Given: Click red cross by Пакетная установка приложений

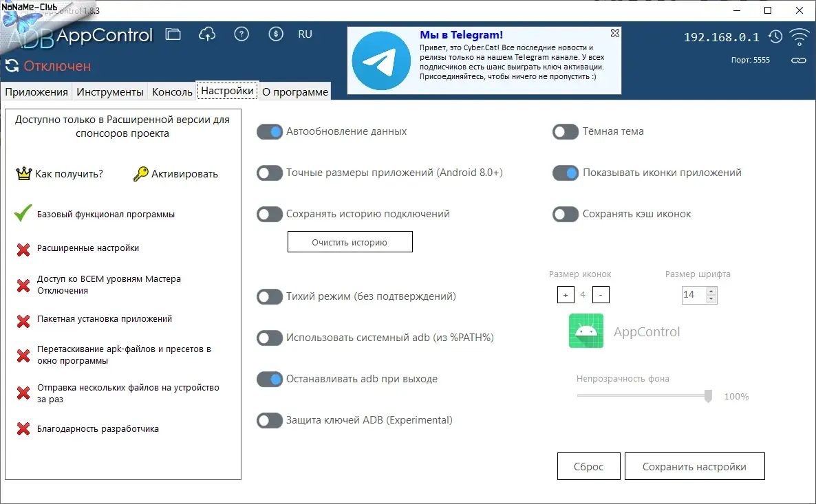Looking at the screenshot, I should (23, 321).
